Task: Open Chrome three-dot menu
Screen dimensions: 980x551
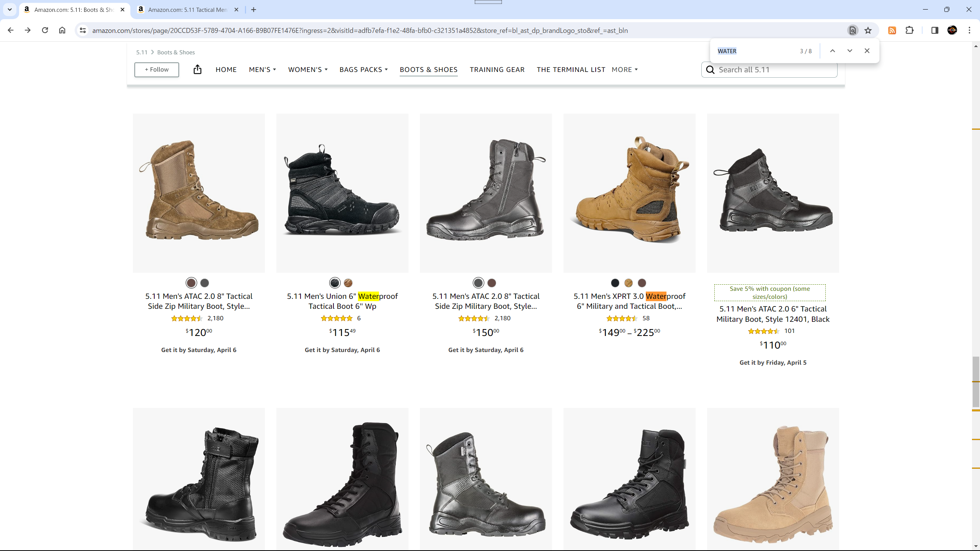Action: (x=969, y=30)
